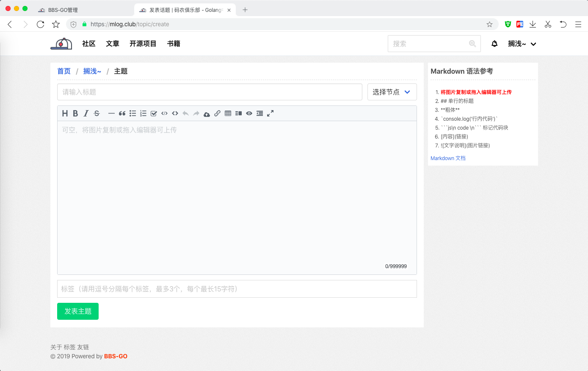Image resolution: width=588 pixels, height=371 pixels.
Task: Click the redo arrow in the editor toolbar
Action: coord(196,113)
